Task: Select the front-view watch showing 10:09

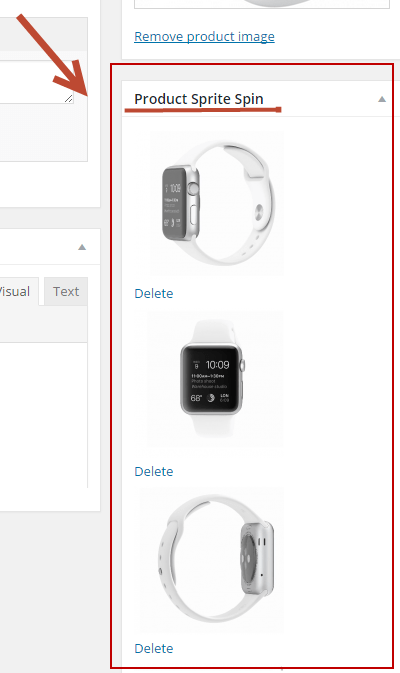Action: [x=215, y=379]
